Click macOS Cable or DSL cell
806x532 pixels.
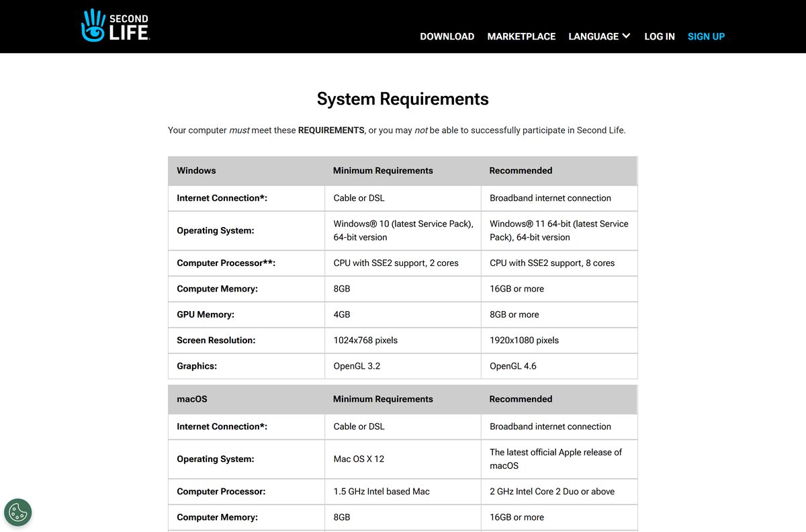(403, 427)
